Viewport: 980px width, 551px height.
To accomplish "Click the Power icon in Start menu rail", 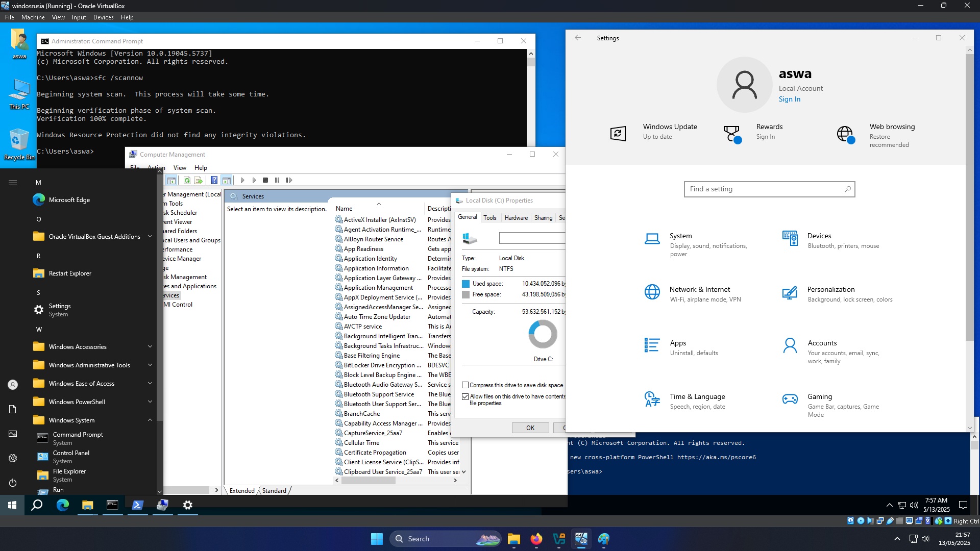I will click(13, 483).
